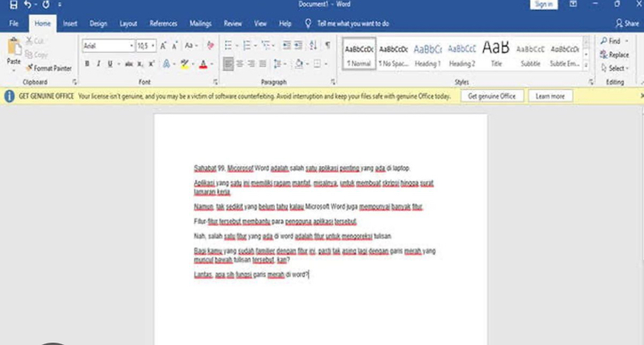Decrease font size with the shrink icon
Viewport: 644px width, 345px height.
click(x=175, y=46)
